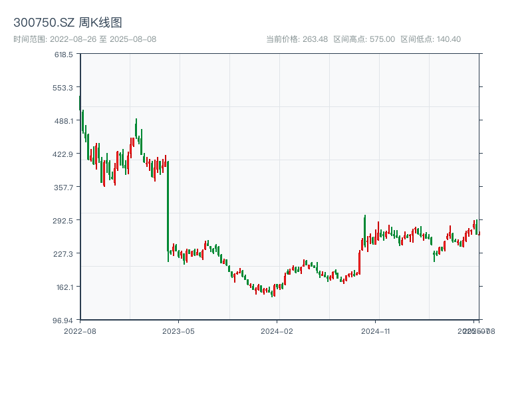
Task: Select the 2024-02 x-axis date label
Action: pos(277,331)
